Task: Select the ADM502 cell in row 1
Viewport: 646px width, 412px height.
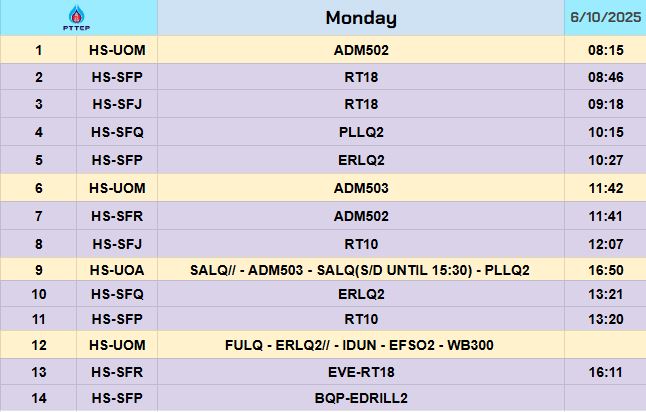Action: 360,49
